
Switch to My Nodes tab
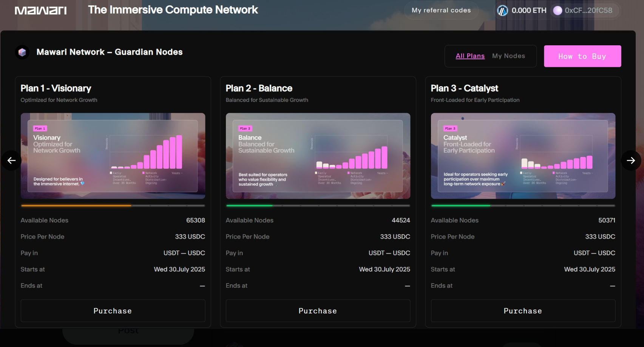click(x=508, y=56)
